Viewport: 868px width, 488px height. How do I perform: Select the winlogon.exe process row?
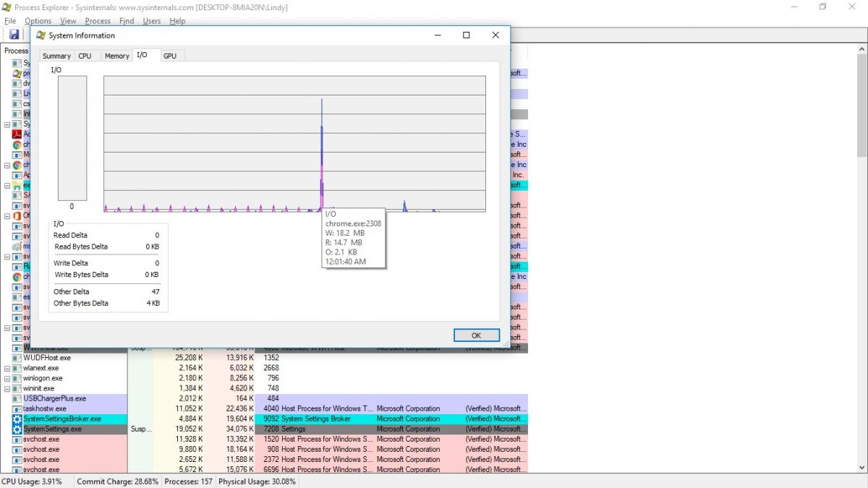pos(264,378)
